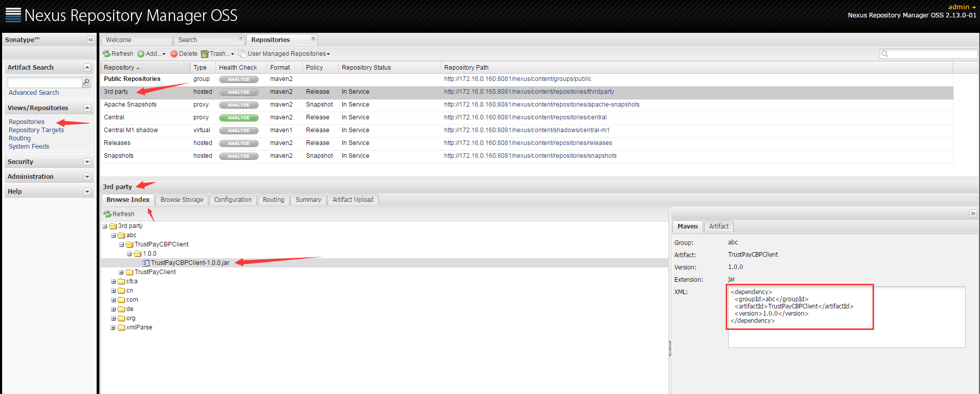Open the central repository path URL
Image resolution: width=980 pixels, height=394 pixels.
tap(525, 117)
